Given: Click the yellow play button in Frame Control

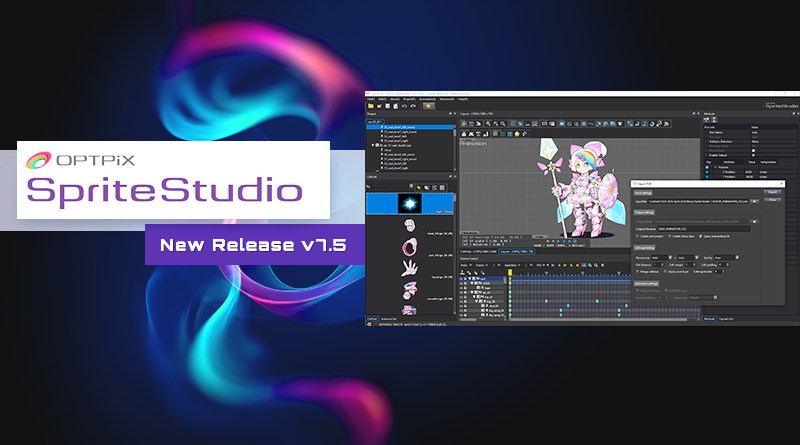Looking at the screenshot, I should (x=565, y=265).
